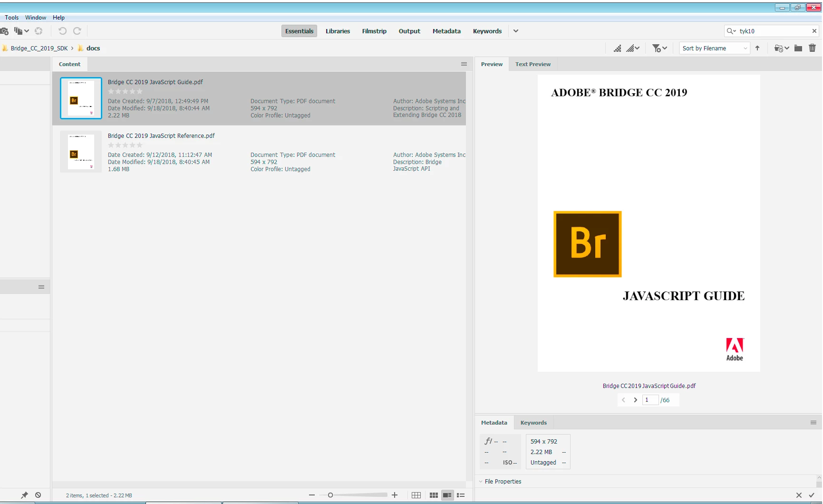The image size is (823, 504).
Task: Clear the tyk10 search text
Action: pyautogui.click(x=814, y=31)
